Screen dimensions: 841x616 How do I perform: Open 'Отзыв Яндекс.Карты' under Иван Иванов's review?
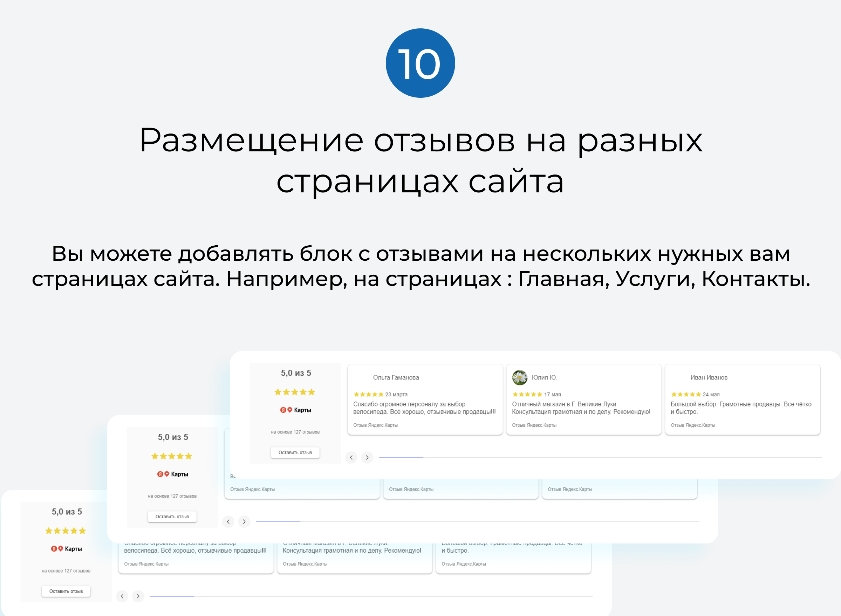(693, 425)
